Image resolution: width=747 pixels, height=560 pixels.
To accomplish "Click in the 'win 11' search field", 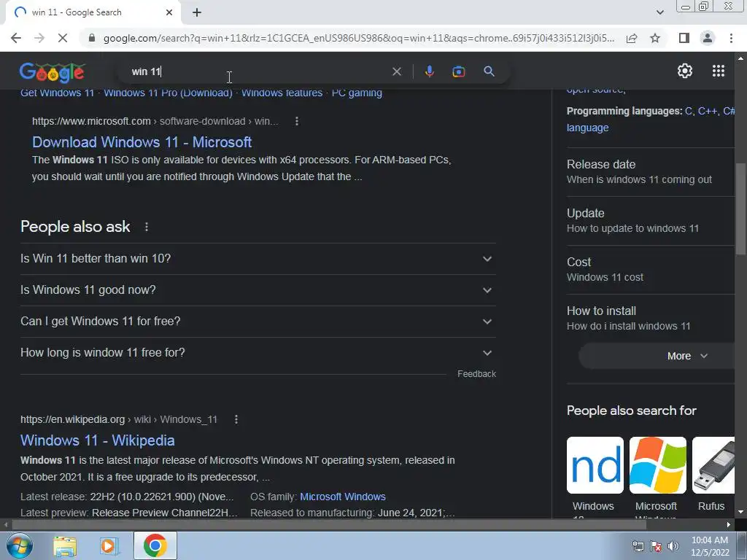I will point(258,71).
